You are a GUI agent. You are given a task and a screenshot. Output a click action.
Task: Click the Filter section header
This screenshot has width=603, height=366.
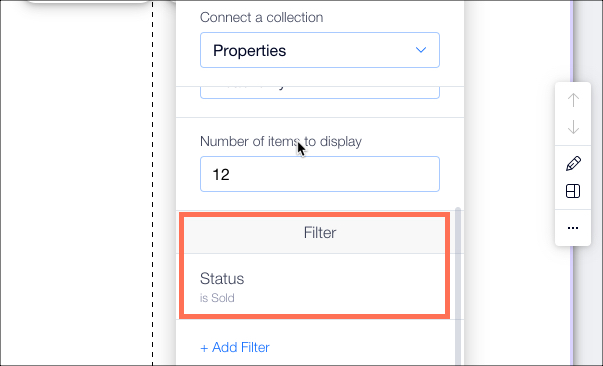[x=315, y=233]
